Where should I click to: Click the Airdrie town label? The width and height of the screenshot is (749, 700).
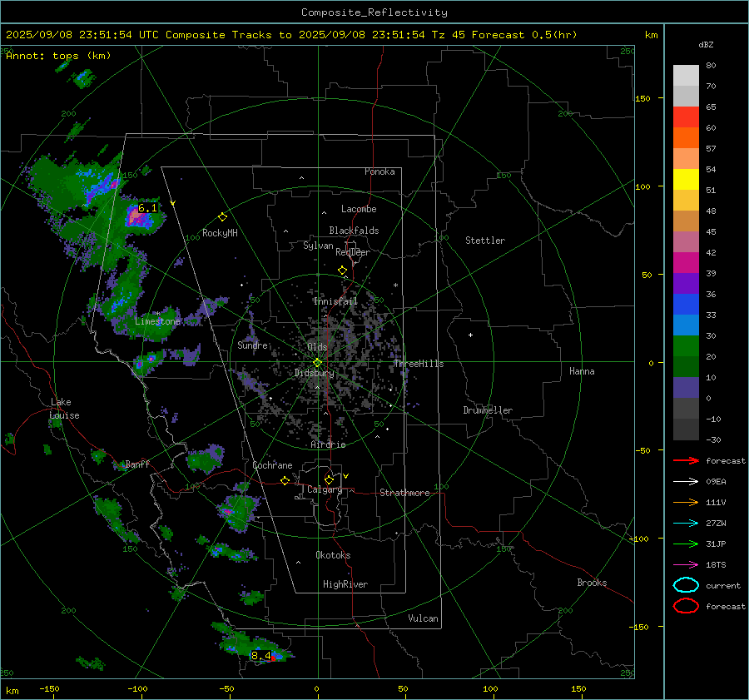pyautogui.click(x=328, y=444)
